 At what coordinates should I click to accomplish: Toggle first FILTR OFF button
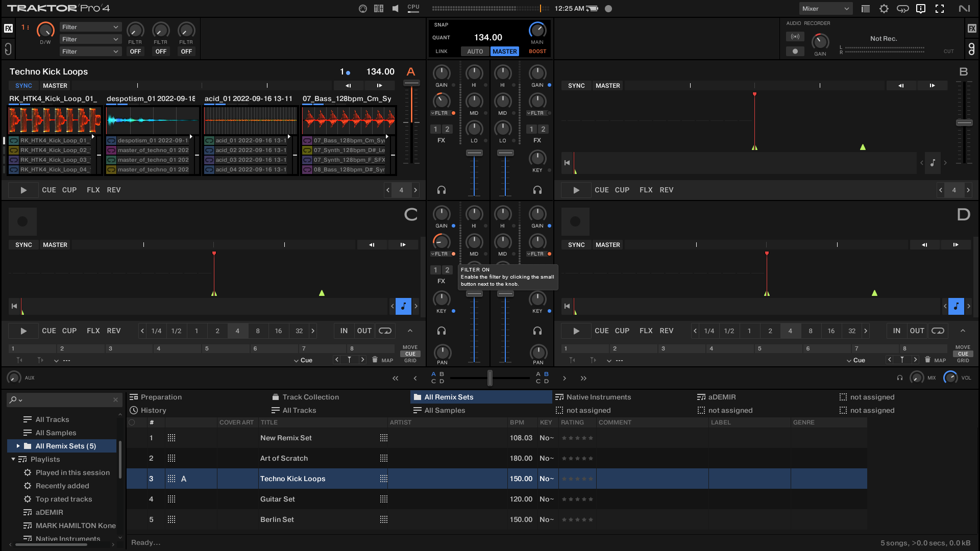(135, 52)
